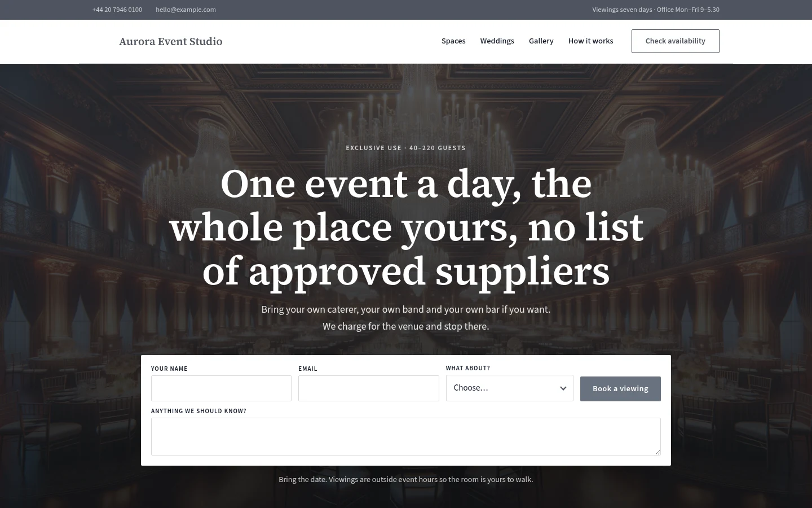
Task: Open How it works section
Action: [x=590, y=41]
